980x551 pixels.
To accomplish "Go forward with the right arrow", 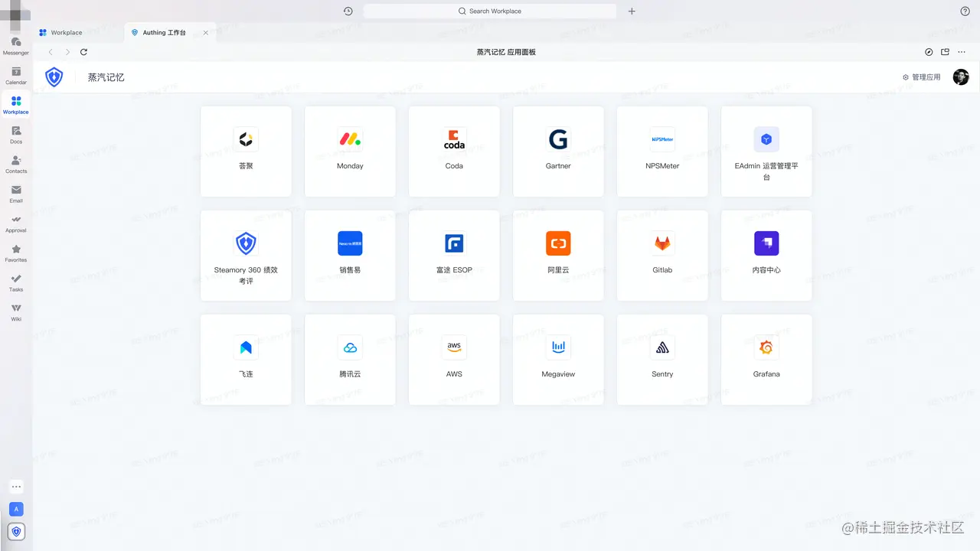I will pyautogui.click(x=67, y=52).
